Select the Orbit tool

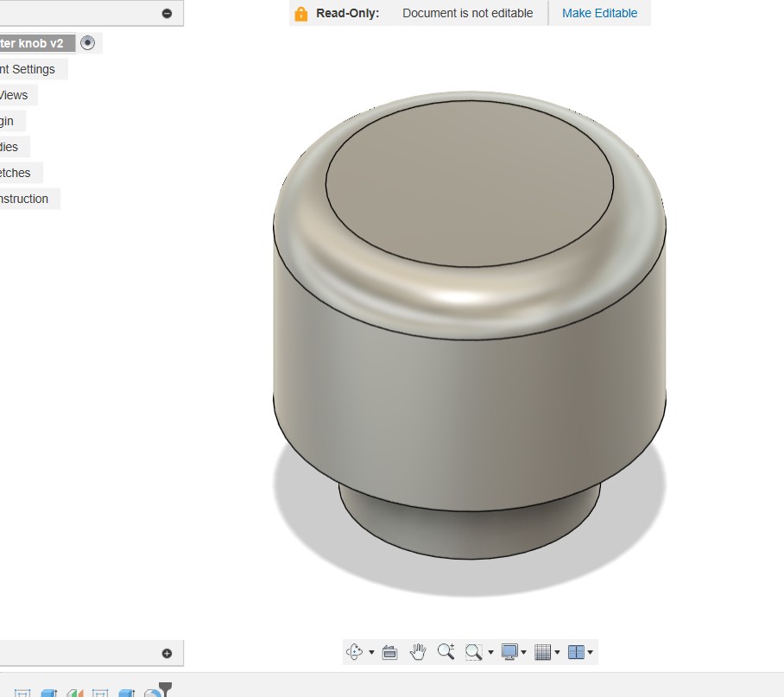click(x=356, y=652)
